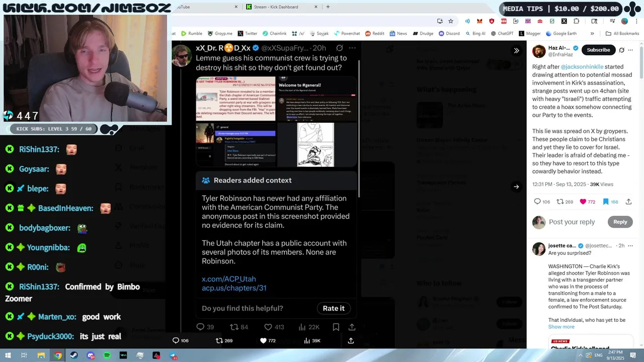Open the 4chan screenshot thumbnail
This screenshot has height=362, width=644.
235,99
